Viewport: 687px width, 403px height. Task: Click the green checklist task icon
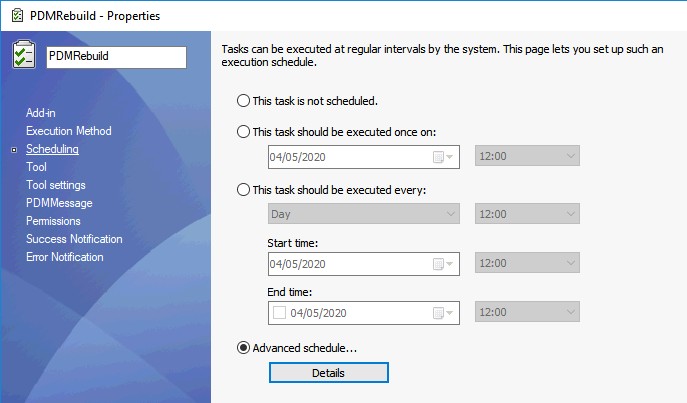25,56
